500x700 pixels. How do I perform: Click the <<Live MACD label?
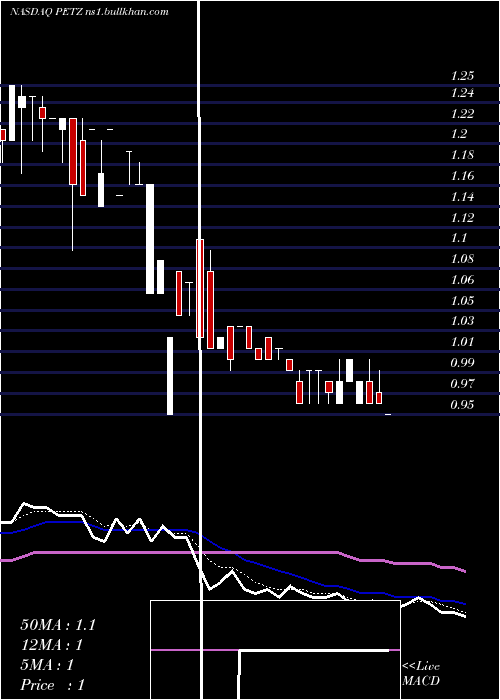click(x=421, y=674)
